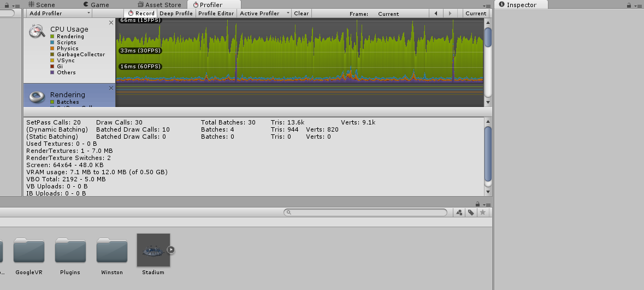Click the Search by Type filter icon

pos(459,212)
